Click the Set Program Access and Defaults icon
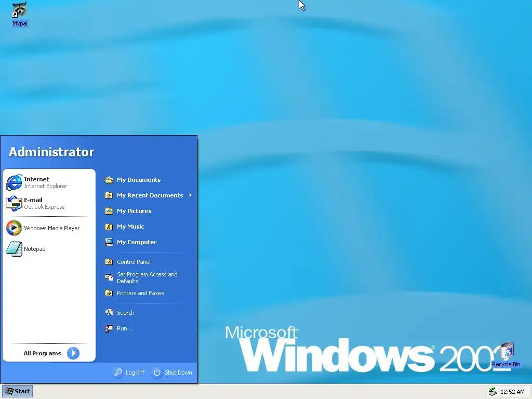This screenshot has height=399, width=532. coord(109,277)
